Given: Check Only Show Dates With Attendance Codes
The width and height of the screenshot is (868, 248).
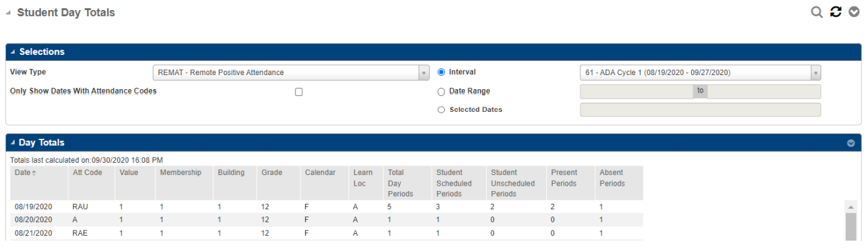Looking at the screenshot, I should tap(299, 92).
